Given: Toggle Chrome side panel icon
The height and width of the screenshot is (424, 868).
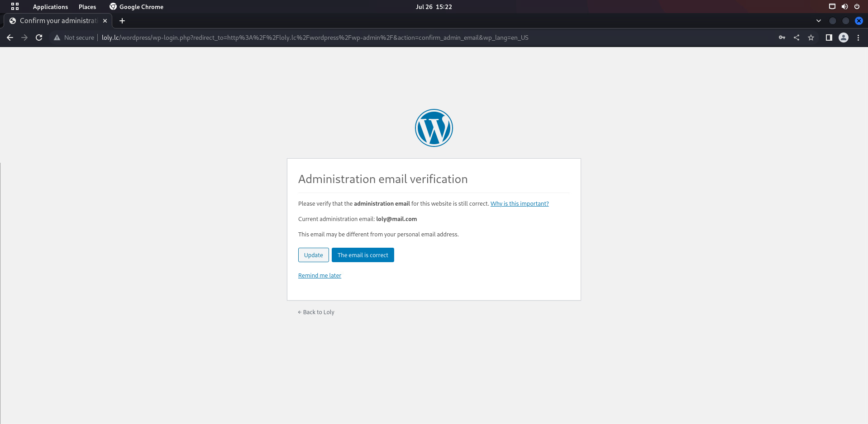Looking at the screenshot, I should pyautogui.click(x=829, y=38).
